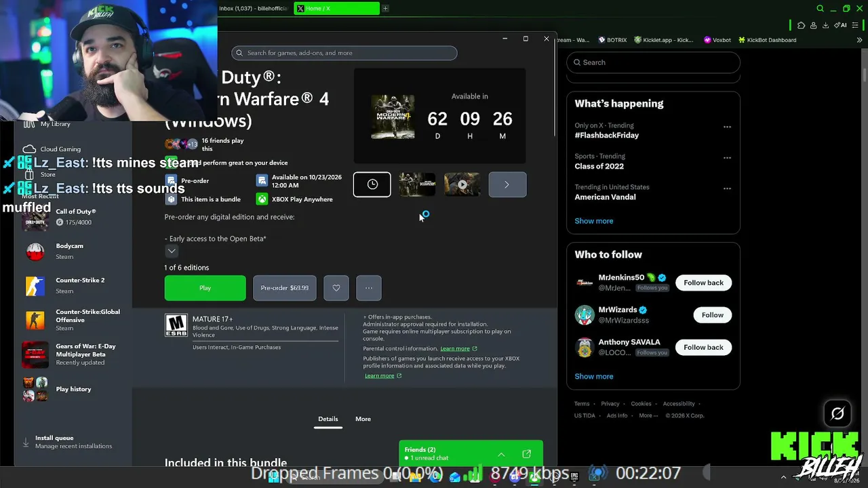Open Play history in the sidebar
The height and width of the screenshot is (488, 868).
[73, 389]
